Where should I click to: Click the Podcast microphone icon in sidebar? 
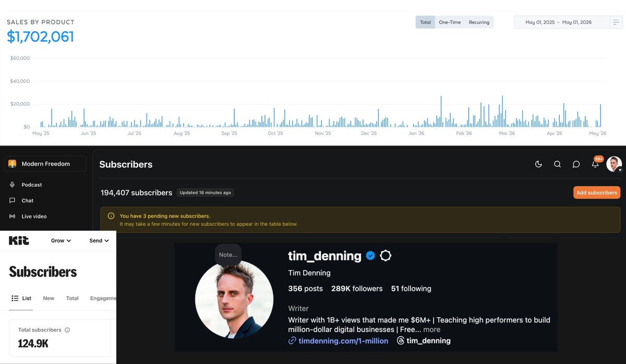[12, 185]
